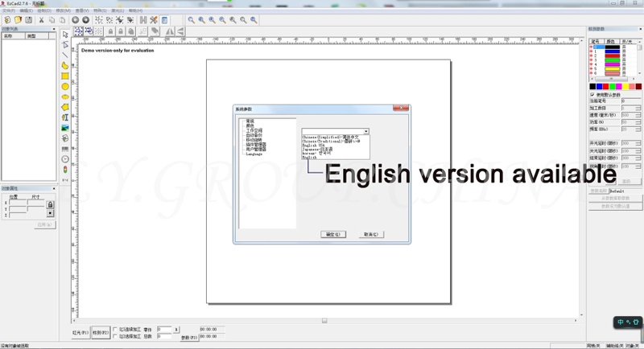Open the language dropdown arrow in dialog

366,131
